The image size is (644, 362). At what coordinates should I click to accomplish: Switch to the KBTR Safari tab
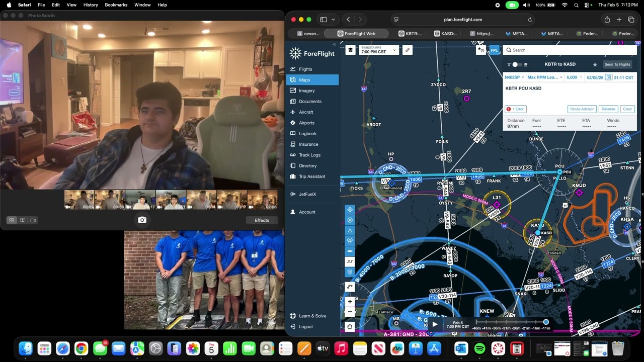click(x=410, y=34)
